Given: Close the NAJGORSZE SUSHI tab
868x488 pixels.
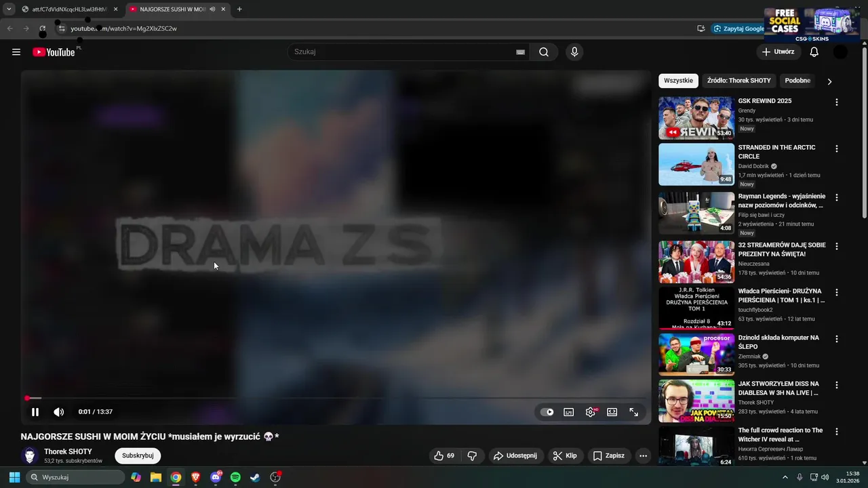Looking at the screenshot, I should [223, 9].
